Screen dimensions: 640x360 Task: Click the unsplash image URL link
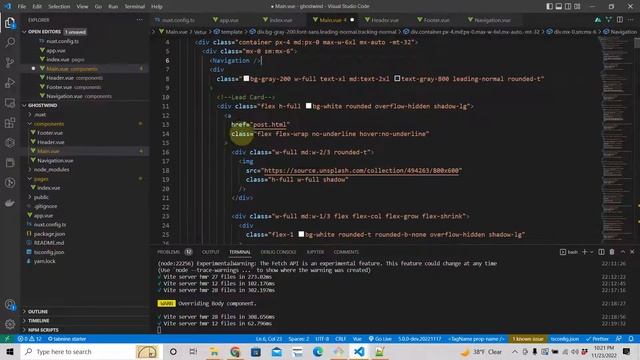tap(363, 171)
